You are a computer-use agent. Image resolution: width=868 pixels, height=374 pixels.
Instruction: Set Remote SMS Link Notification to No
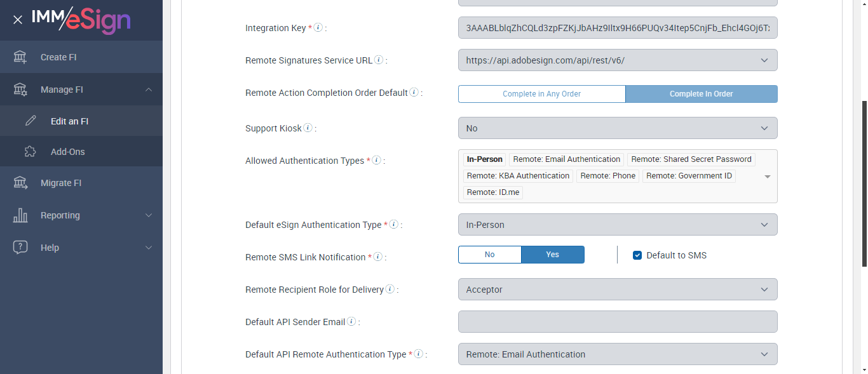489,255
